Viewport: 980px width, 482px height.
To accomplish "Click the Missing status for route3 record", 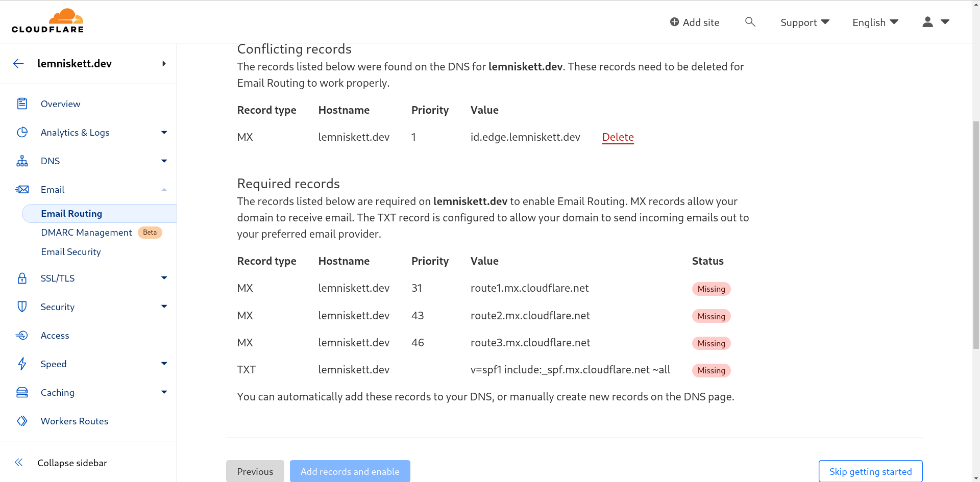I will click(711, 343).
